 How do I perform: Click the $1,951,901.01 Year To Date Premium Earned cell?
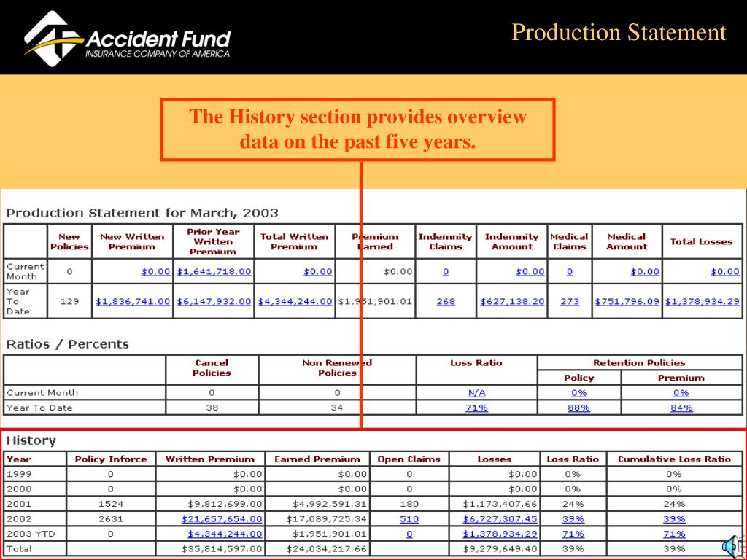[x=375, y=301]
